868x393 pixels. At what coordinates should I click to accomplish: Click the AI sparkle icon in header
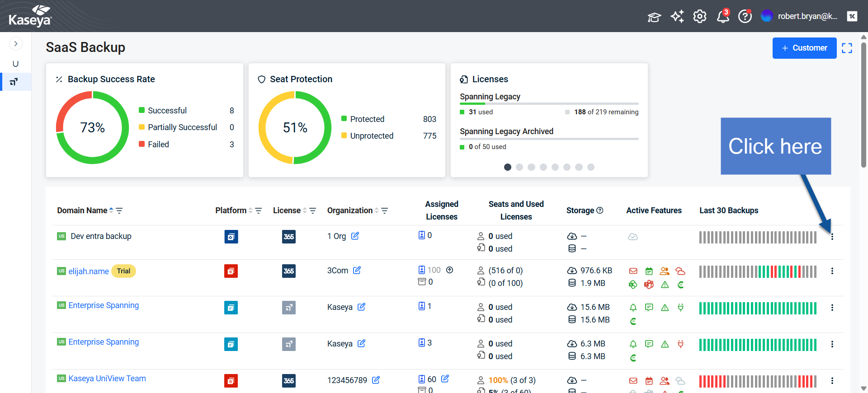click(x=677, y=17)
